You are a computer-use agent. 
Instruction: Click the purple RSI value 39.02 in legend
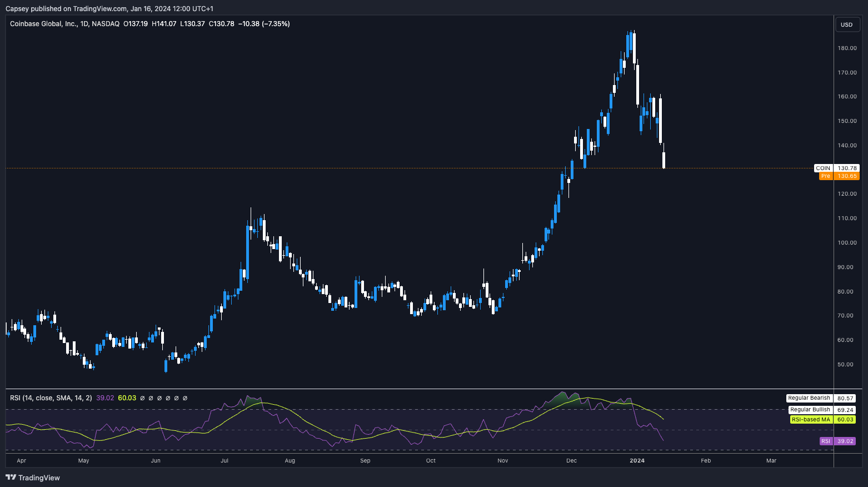pos(105,398)
